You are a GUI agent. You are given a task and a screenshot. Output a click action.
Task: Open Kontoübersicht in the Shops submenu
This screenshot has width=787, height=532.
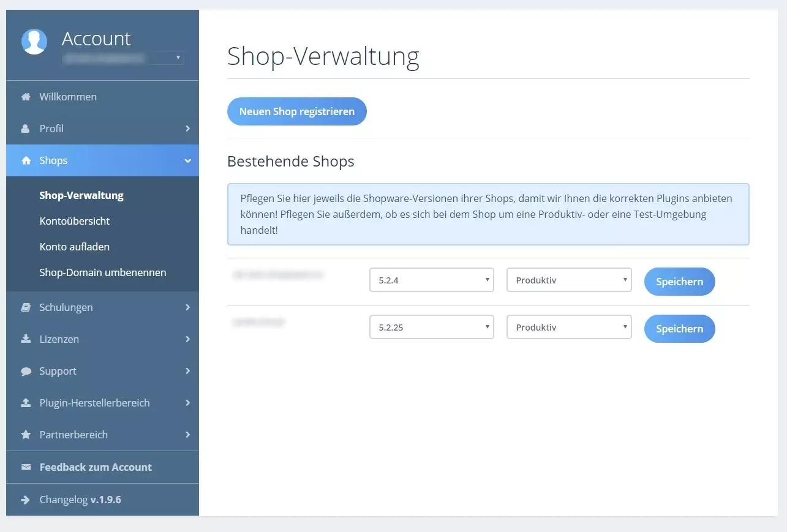click(x=75, y=221)
